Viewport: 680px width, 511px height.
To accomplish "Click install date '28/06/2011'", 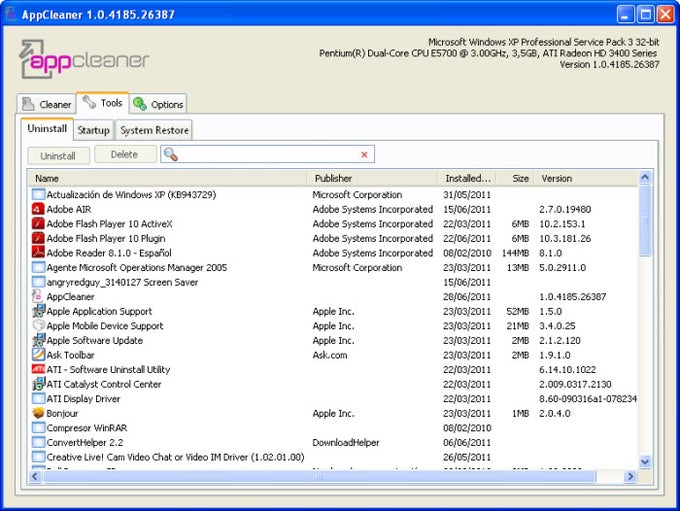I will coord(467,297).
